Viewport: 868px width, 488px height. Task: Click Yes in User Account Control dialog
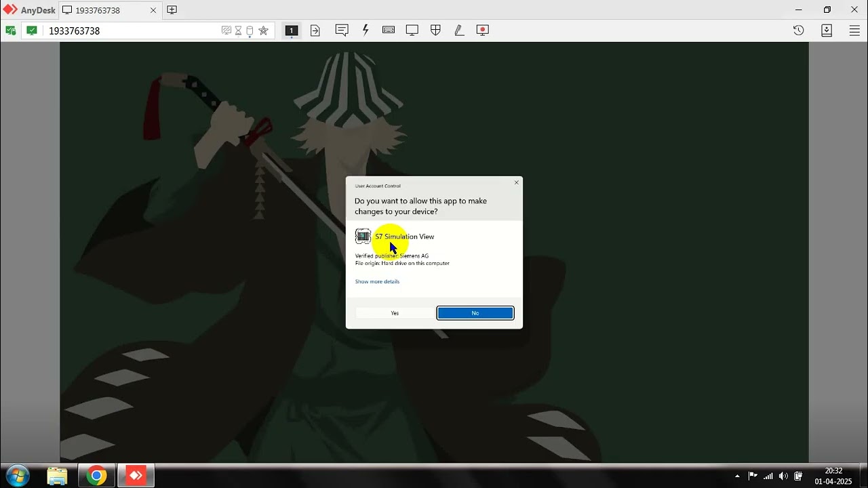[x=395, y=313]
